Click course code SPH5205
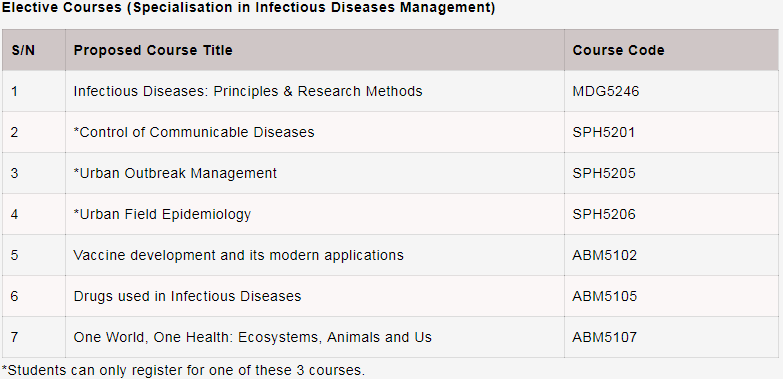 [x=604, y=173]
